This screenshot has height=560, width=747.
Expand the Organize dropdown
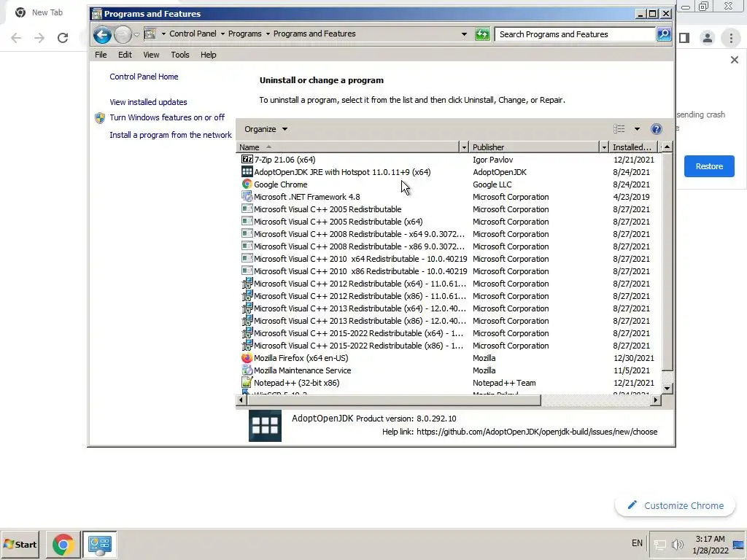point(266,129)
